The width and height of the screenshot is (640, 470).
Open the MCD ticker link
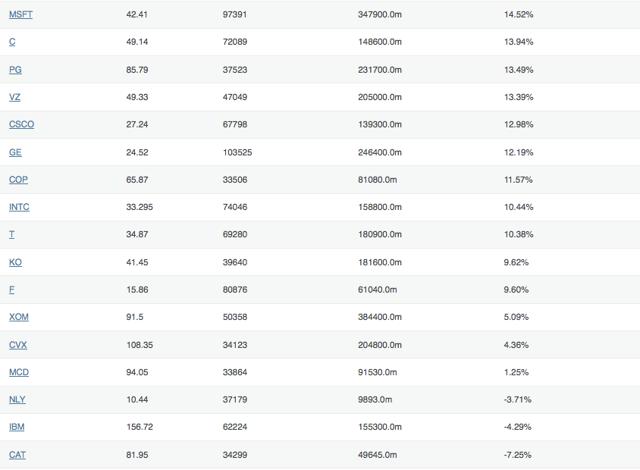[19, 372]
